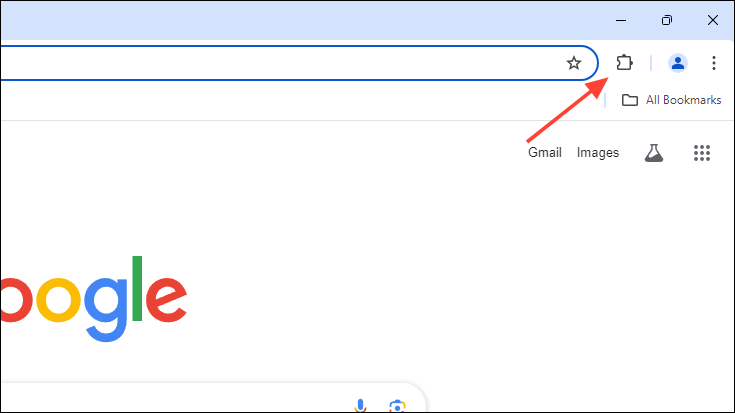Screen dimensions: 735x413
Task: Open the three-dot Chrome menu
Action: click(713, 63)
